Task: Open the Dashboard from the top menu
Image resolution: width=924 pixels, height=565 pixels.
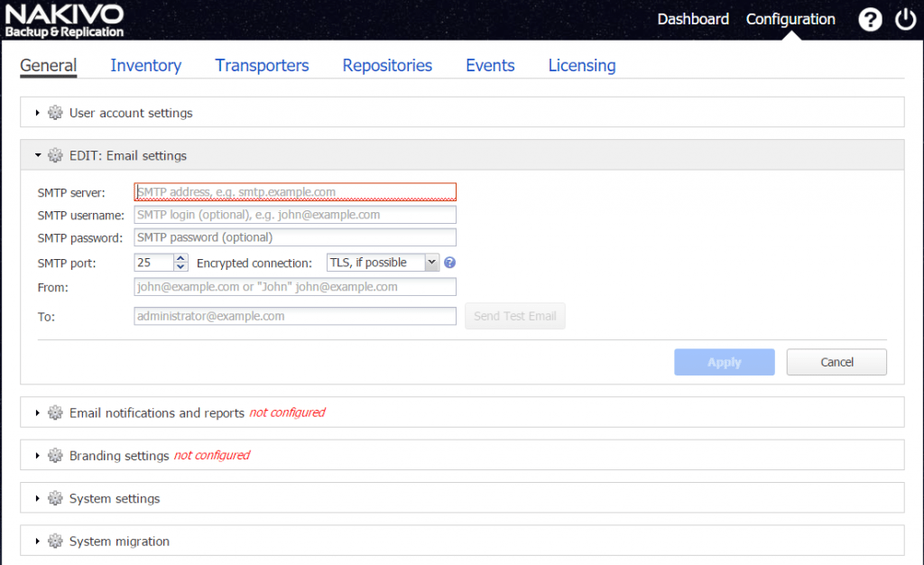Action: (693, 18)
